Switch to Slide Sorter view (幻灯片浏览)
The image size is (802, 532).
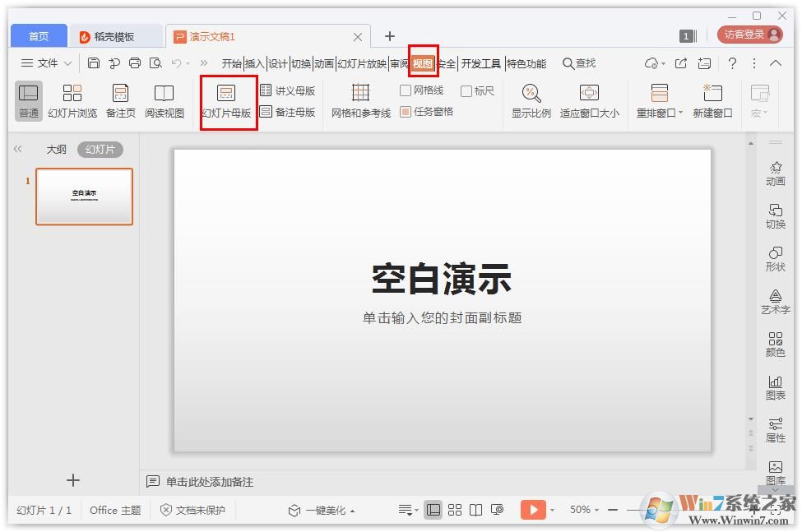[72, 100]
